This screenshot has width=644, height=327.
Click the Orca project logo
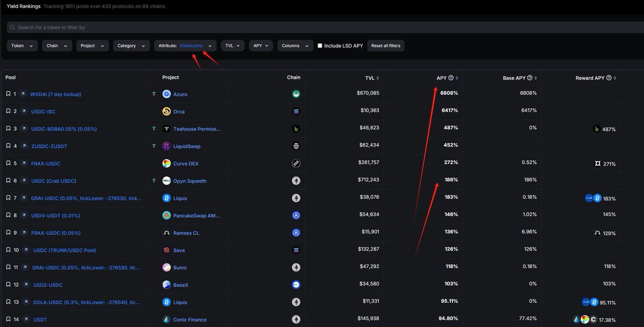pos(166,112)
